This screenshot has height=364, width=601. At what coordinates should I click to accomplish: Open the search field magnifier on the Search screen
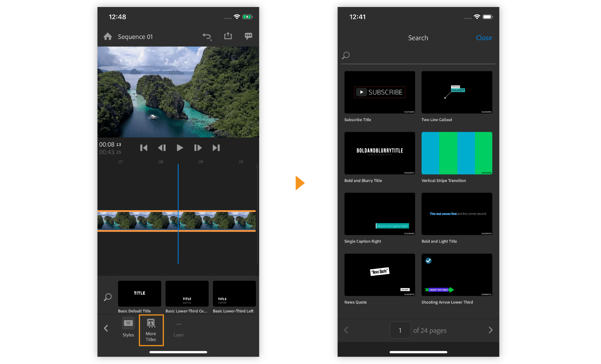(346, 55)
